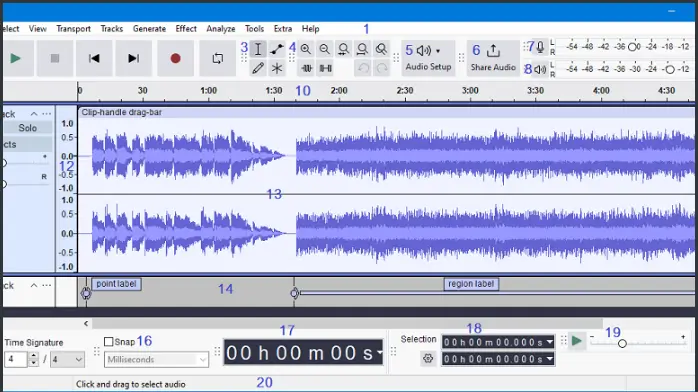698x392 pixels.
Task: Click the microphone record meter icon
Action: 540,47
